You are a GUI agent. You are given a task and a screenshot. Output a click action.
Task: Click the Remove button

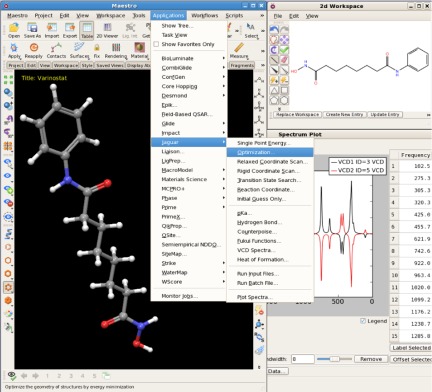(x=371, y=359)
